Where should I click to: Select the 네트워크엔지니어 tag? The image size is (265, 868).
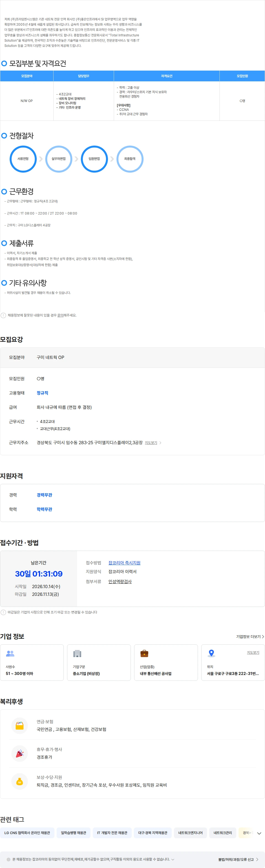pos(190,833)
